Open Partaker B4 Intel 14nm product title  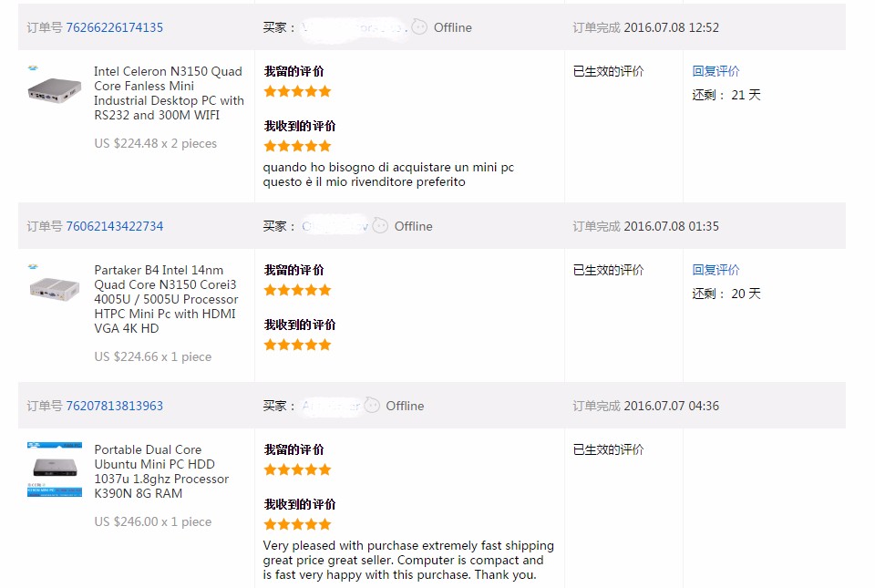point(166,299)
